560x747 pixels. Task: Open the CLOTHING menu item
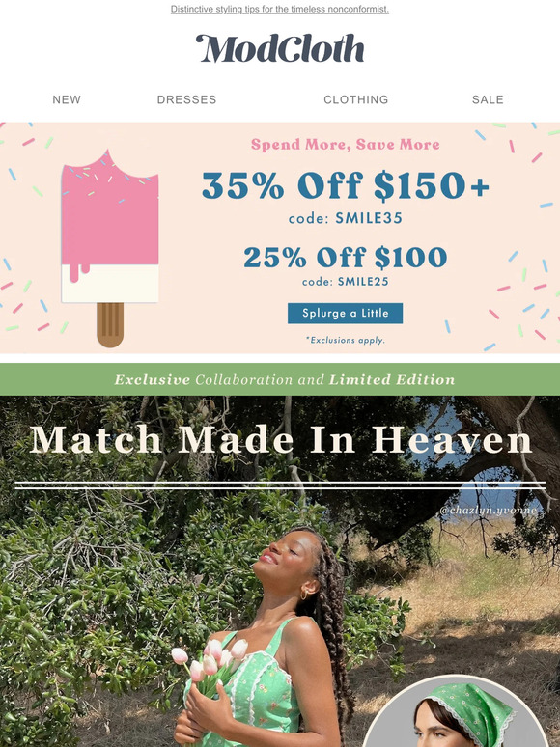pyautogui.click(x=356, y=99)
